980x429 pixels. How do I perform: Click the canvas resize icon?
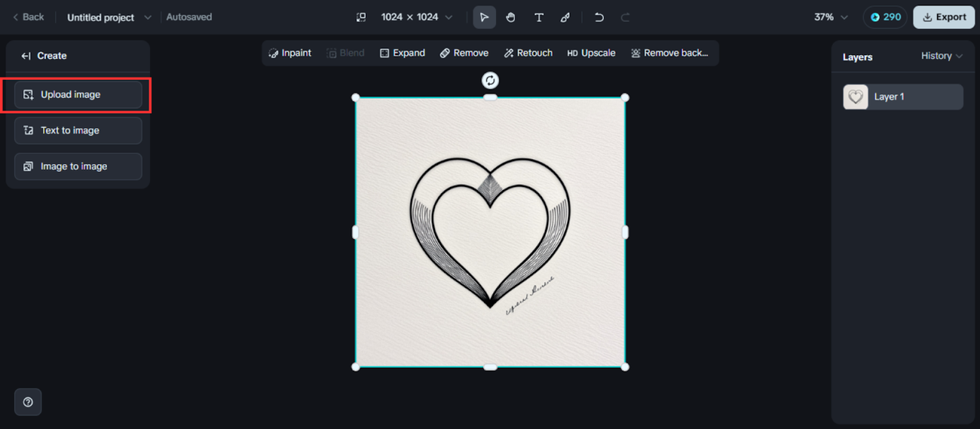click(x=361, y=17)
